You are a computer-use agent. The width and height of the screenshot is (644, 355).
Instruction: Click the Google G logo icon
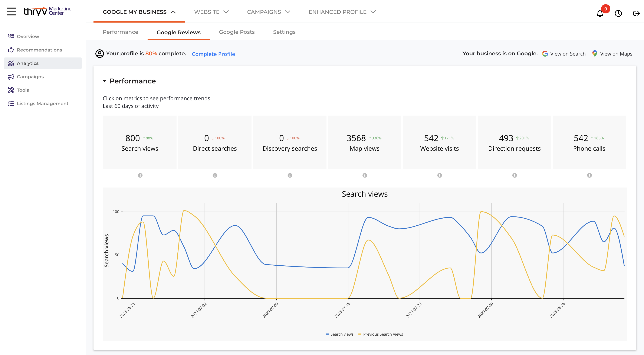point(545,54)
